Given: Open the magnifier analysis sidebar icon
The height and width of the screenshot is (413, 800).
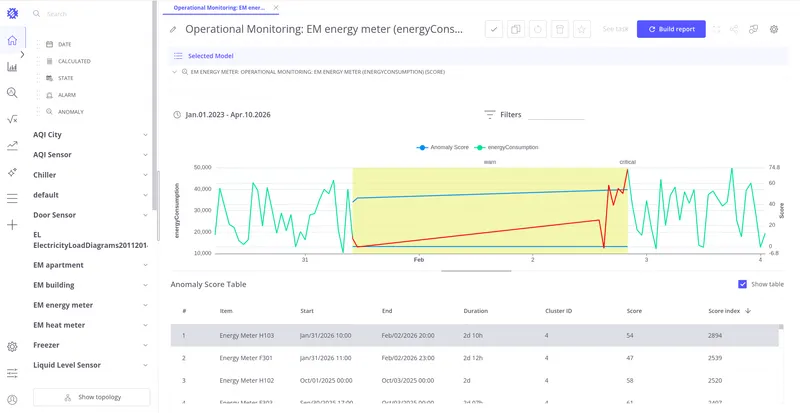Looking at the screenshot, I should pyautogui.click(x=12, y=92).
